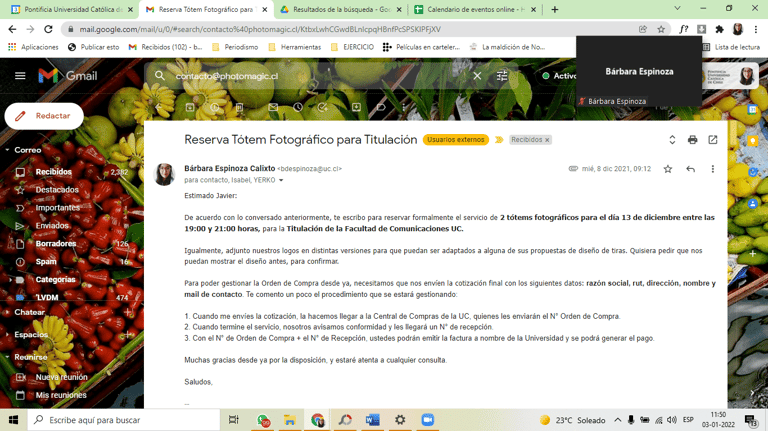This screenshot has width=768, height=431.
Task: Open the Move to folder icon
Action: pos(356,107)
